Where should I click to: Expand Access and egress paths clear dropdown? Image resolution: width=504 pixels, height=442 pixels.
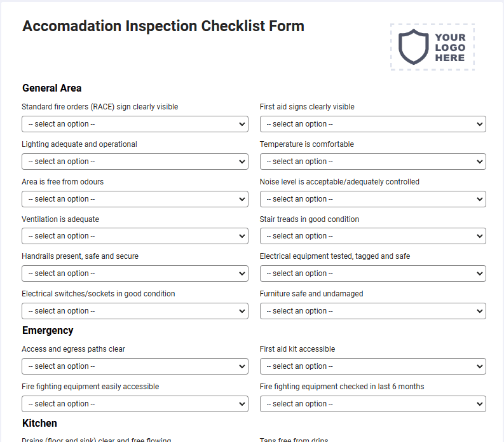(x=135, y=366)
